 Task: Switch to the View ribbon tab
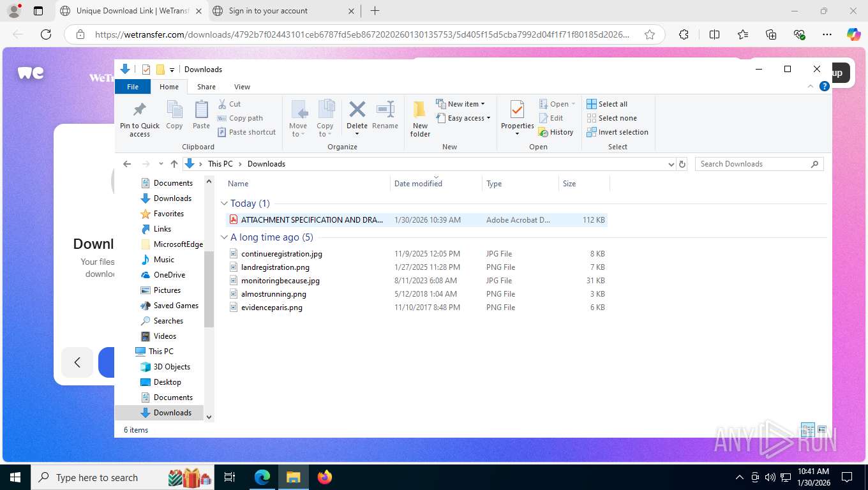click(242, 87)
